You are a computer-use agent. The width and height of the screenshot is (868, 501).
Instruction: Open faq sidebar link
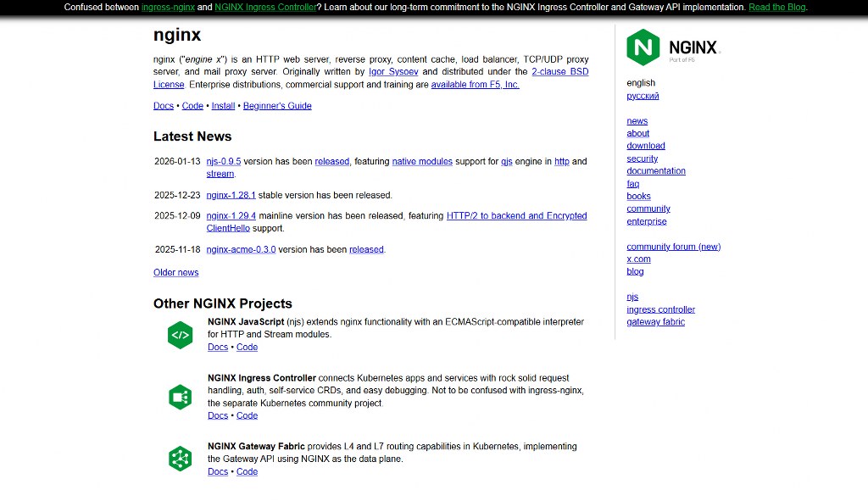632,184
